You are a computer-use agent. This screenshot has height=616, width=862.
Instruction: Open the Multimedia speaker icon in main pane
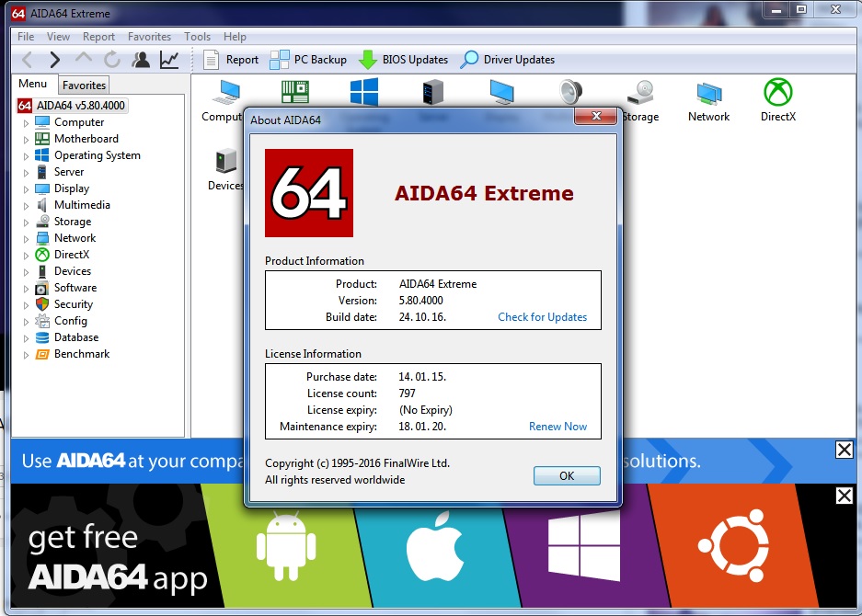click(570, 92)
